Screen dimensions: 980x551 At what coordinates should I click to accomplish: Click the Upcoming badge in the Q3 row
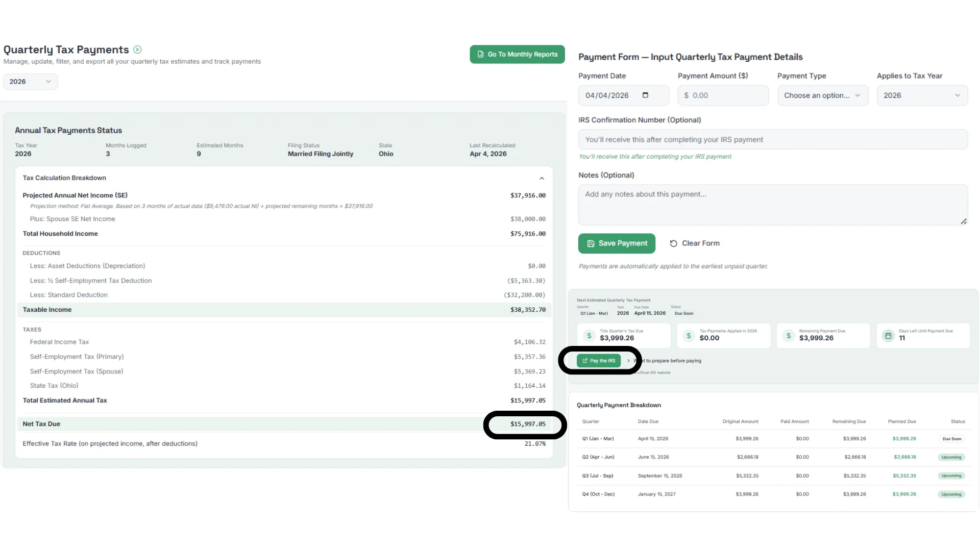(x=951, y=475)
